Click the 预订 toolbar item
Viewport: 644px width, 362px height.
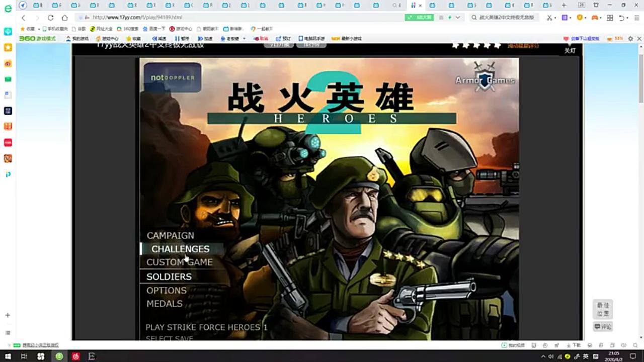coord(284,38)
